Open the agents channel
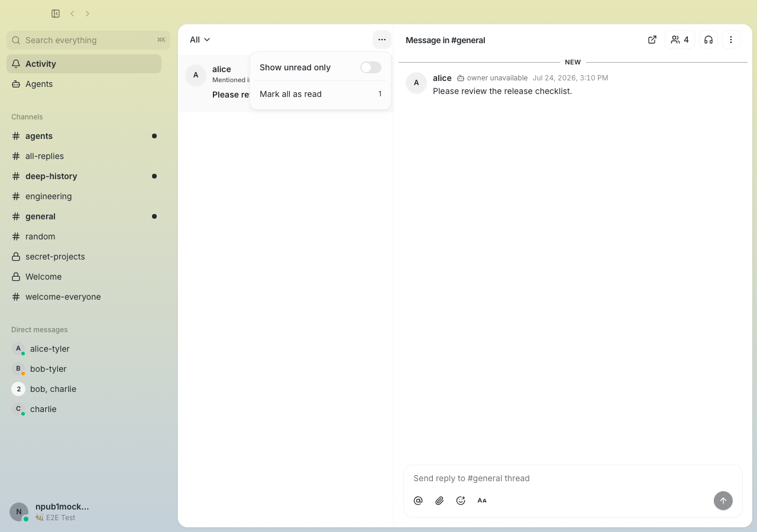Screen dimensions: 757x532 pos(84,136)
